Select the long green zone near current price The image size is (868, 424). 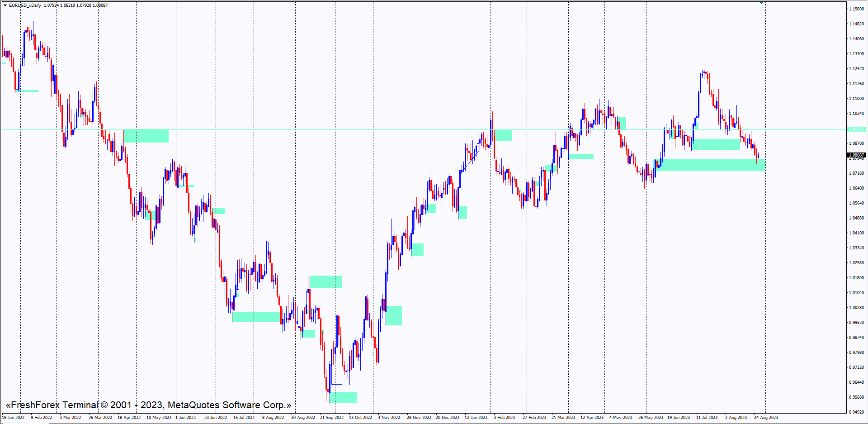tap(712, 165)
